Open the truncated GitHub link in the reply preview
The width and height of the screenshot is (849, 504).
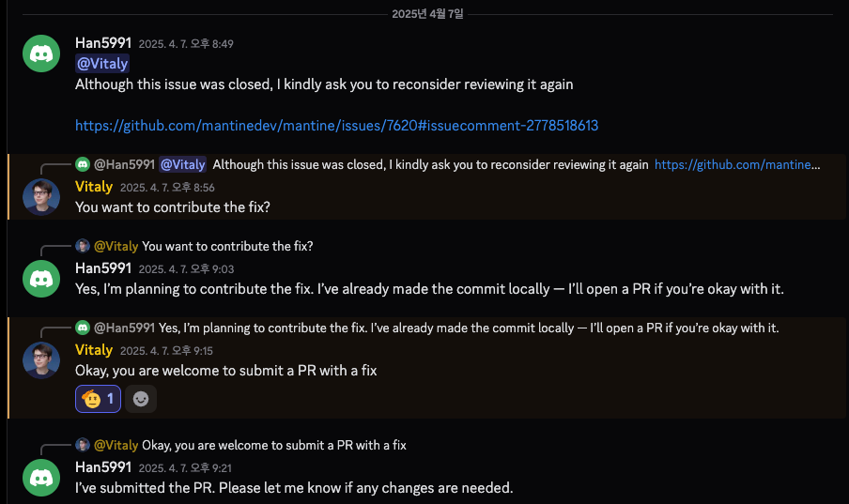click(x=737, y=165)
